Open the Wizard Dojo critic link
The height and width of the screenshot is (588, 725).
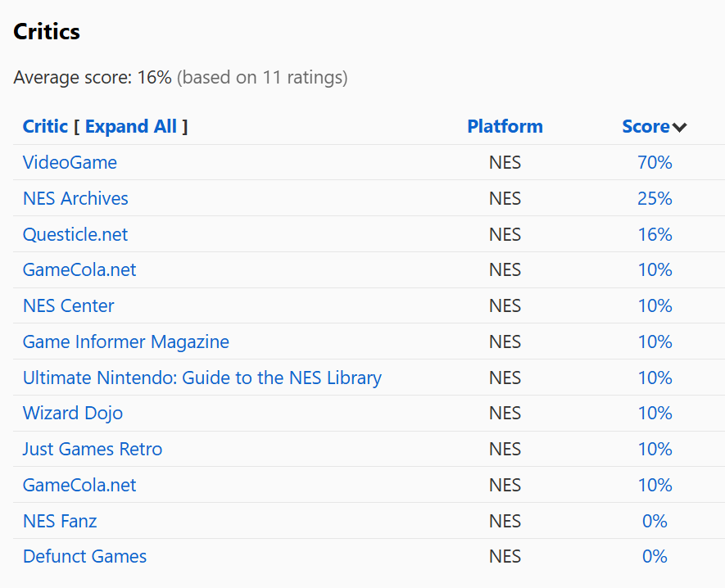coord(72,413)
